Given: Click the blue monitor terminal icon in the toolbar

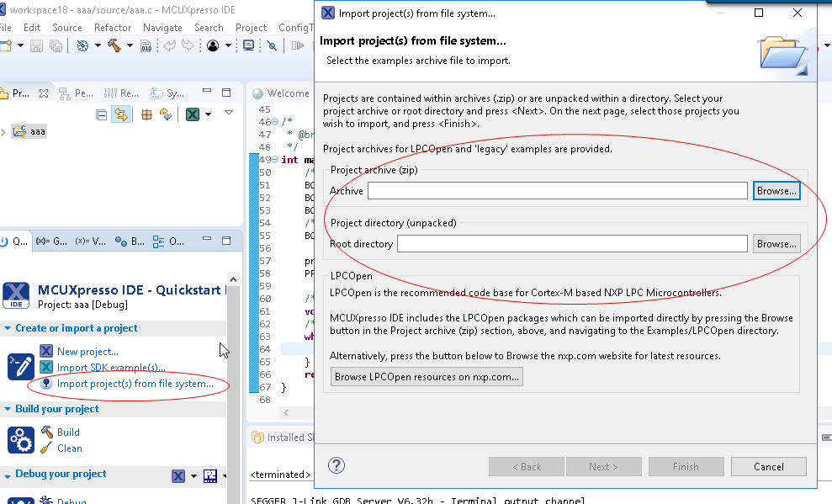Looking at the screenshot, I should pyautogui.click(x=248, y=45).
